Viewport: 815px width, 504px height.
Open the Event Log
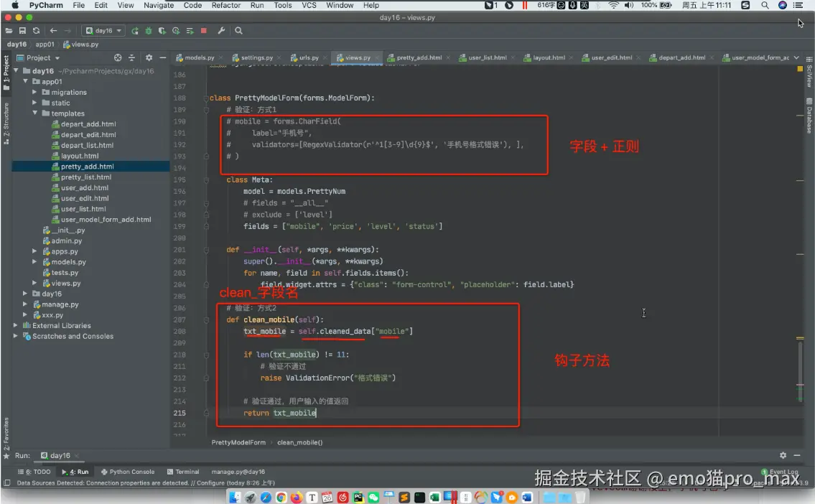pos(780,472)
